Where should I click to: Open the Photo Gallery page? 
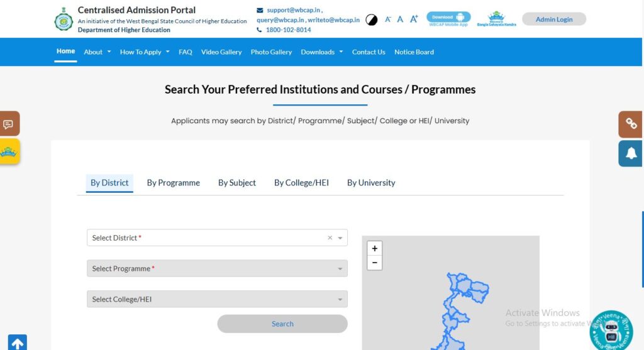(x=271, y=52)
